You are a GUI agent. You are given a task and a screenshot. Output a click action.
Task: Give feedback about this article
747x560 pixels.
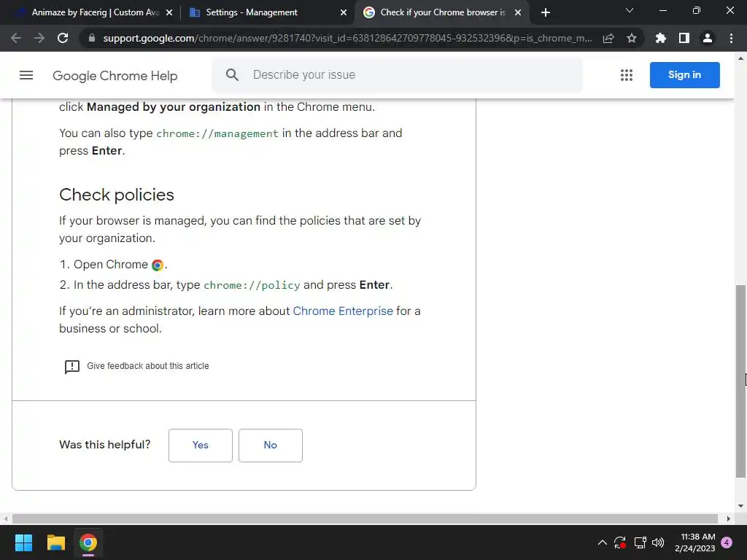[147, 366]
